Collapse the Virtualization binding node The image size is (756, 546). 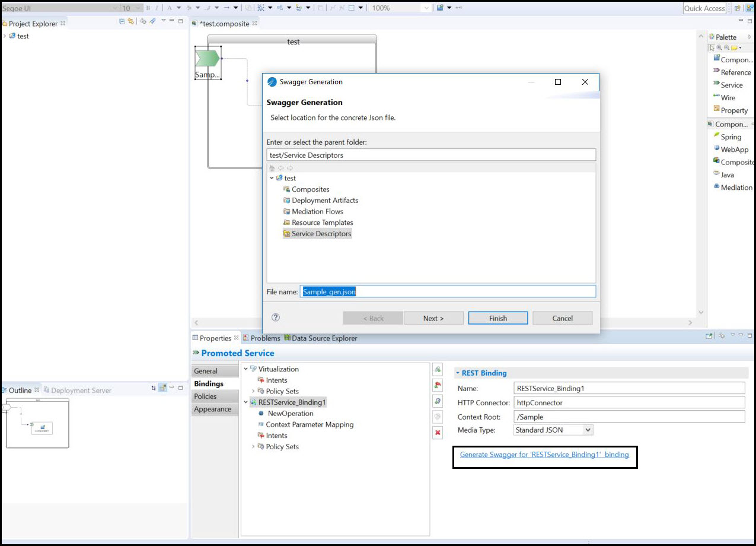point(246,369)
